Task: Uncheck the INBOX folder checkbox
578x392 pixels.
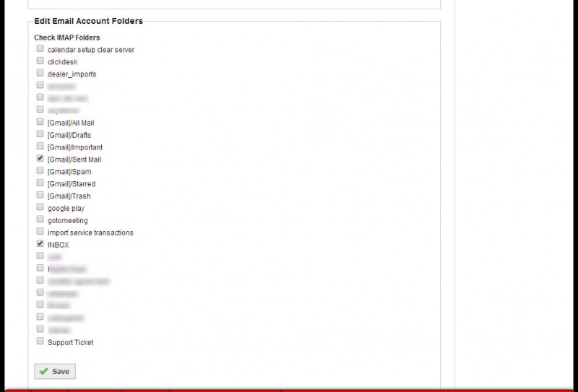Action: pyautogui.click(x=40, y=243)
